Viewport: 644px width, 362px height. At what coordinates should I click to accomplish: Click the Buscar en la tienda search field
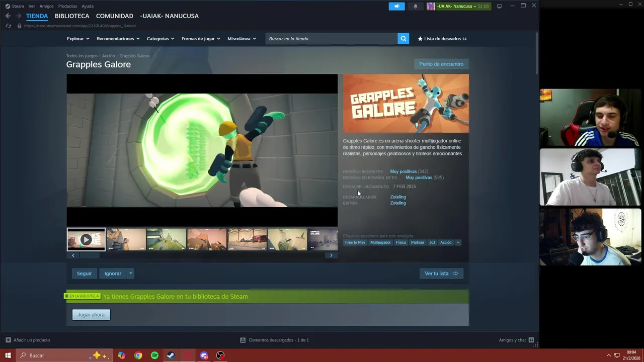(x=332, y=39)
